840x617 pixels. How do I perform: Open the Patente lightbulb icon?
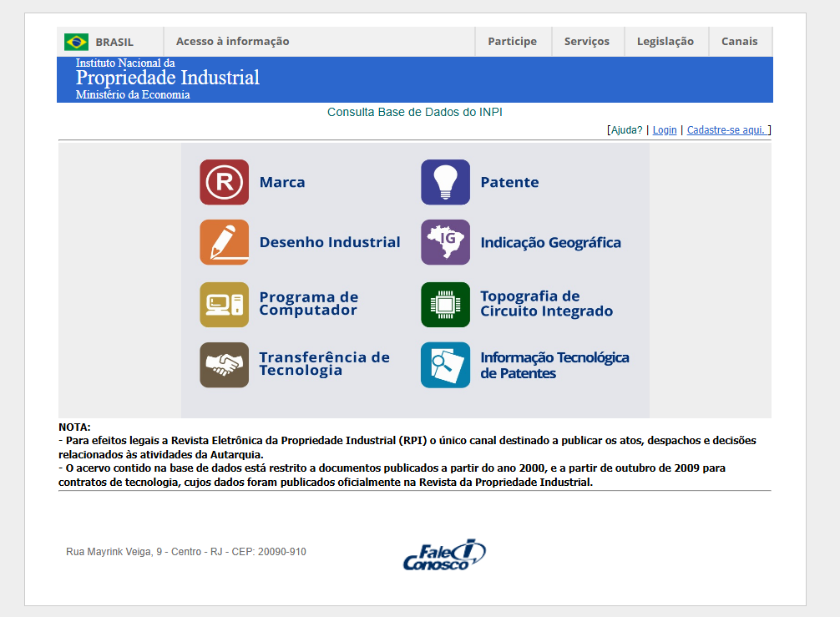pos(445,182)
